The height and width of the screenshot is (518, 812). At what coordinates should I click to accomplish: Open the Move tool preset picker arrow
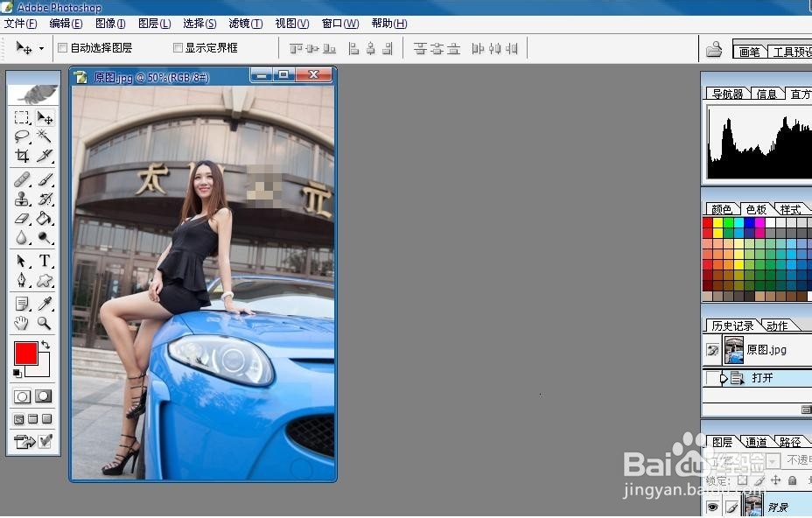click(41, 49)
